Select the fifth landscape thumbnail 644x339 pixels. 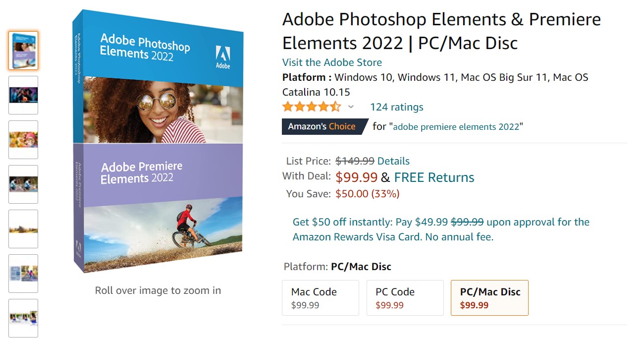pyautogui.click(x=23, y=229)
